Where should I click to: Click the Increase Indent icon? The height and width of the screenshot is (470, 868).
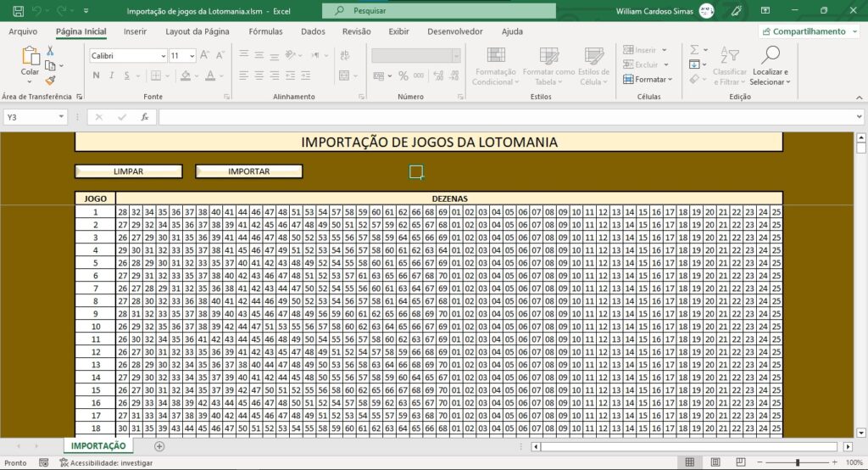[305, 76]
